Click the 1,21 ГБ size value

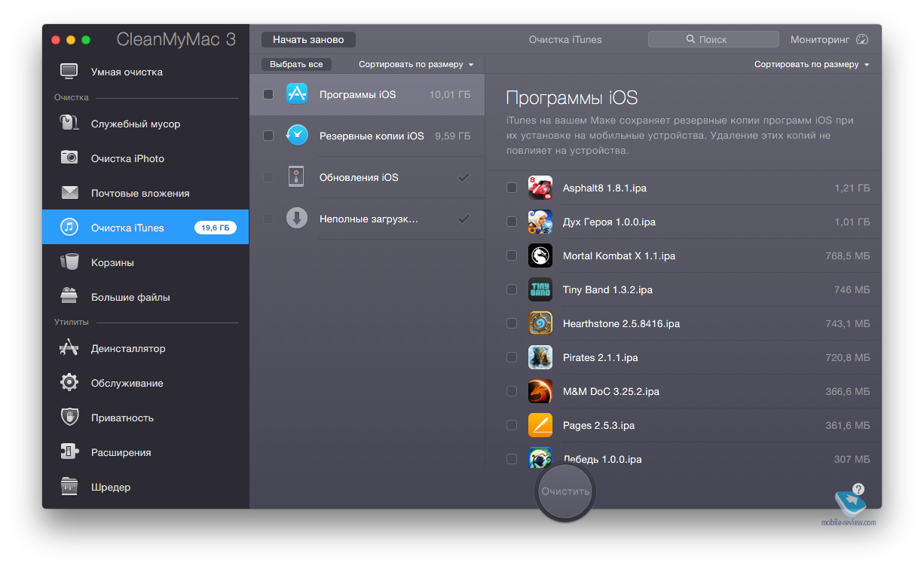(x=852, y=188)
